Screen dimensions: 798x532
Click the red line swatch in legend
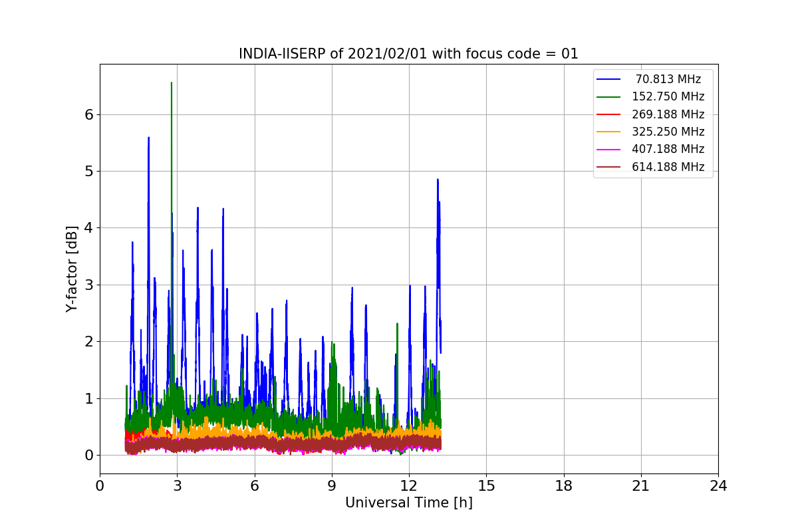click(x=609, y=114)
